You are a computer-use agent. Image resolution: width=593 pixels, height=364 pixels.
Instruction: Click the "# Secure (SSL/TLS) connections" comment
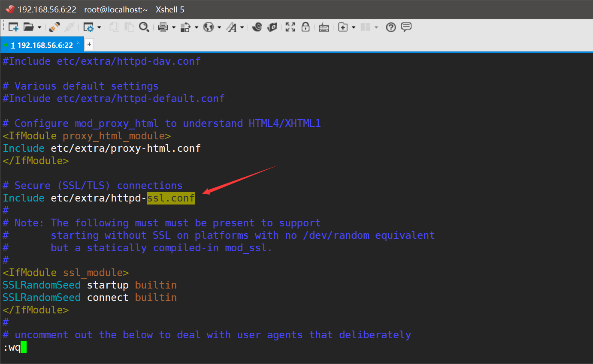tap(93, 186)
